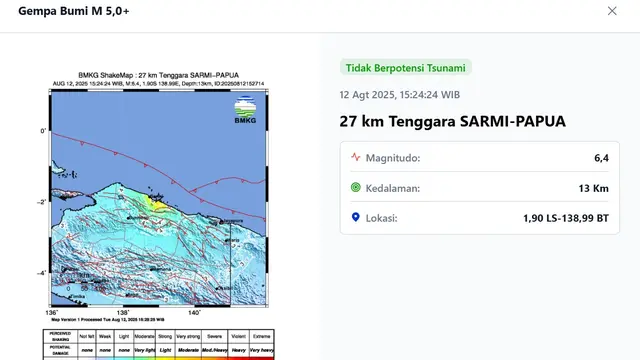Click the Very strong legend cell
The image size is (640, 360).
(x=188, y=336)
